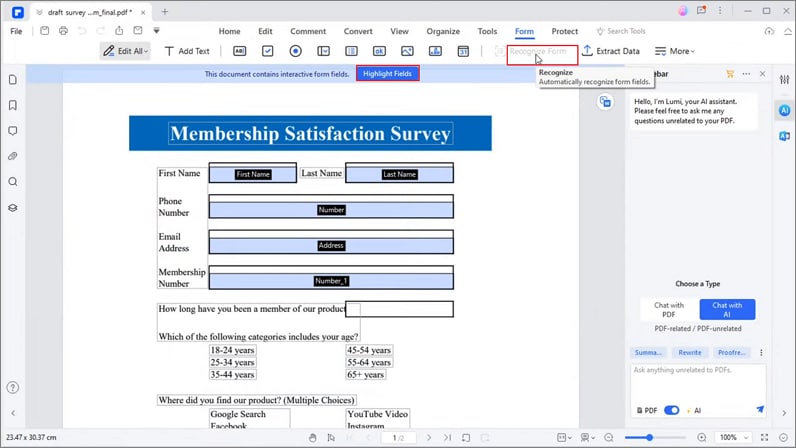Select the image field form tool

407,51
